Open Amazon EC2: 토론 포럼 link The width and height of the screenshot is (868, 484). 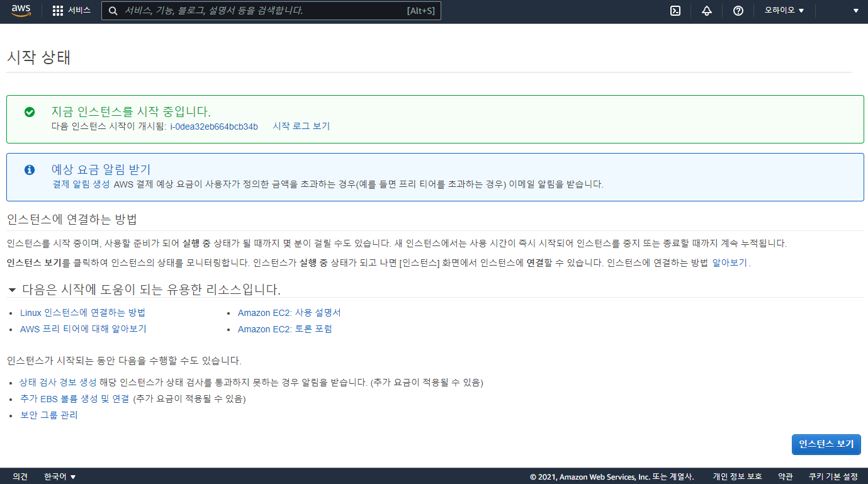[x=285, y=329]
